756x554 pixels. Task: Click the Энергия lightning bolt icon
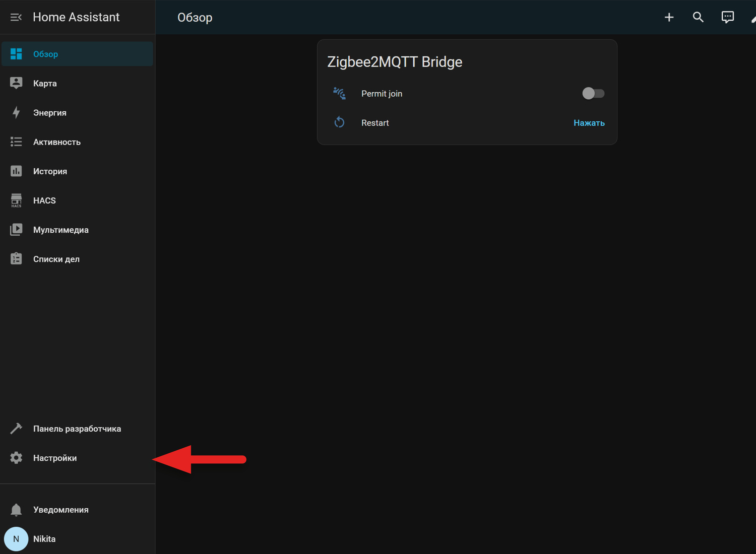16,112
